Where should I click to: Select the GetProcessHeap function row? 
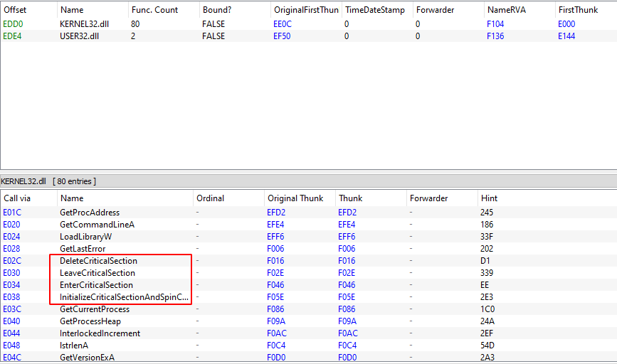[x=309, y=321]
